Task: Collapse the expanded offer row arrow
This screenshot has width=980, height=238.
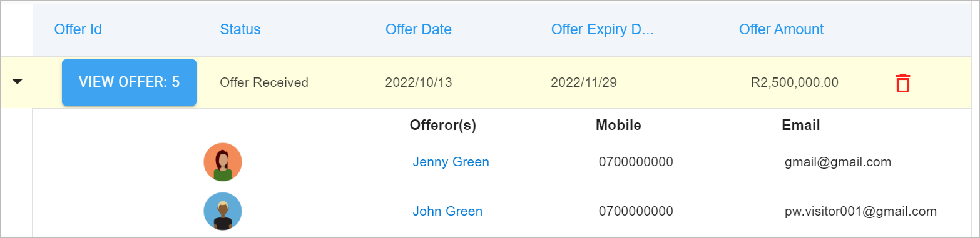Action: click(18, 82)
